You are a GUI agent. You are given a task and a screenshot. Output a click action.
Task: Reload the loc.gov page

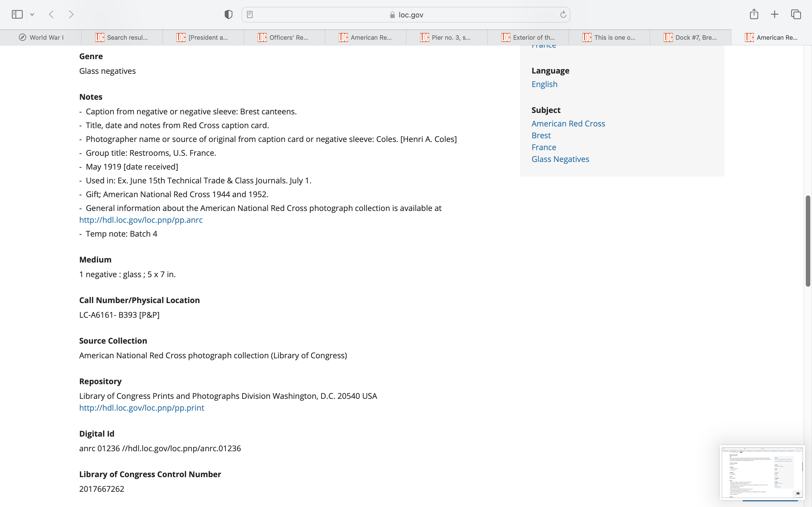563,14
